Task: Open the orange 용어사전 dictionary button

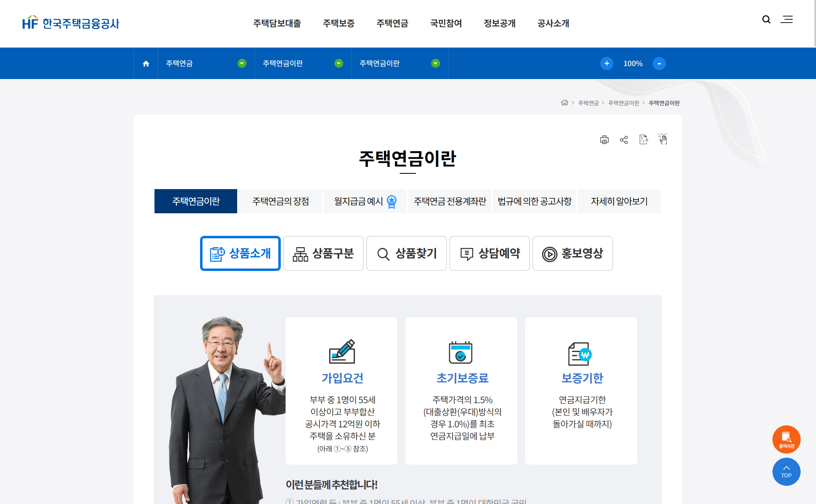Action: click(x=786, y=439)
